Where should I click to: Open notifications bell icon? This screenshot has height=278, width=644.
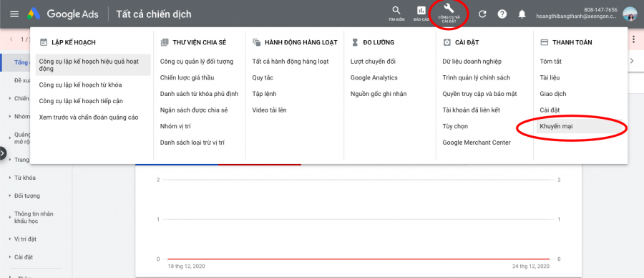pyautogui.click(x=522, y=14)
